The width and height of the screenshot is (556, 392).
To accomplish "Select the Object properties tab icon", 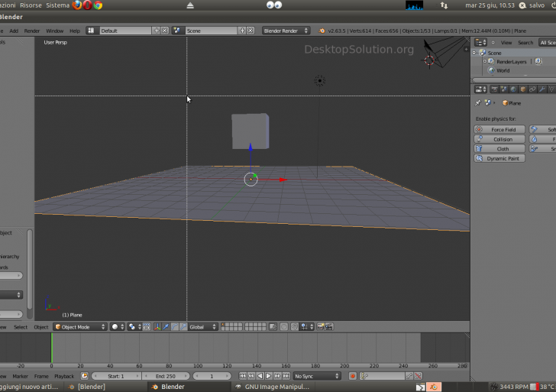I will [x=523, y=89].
